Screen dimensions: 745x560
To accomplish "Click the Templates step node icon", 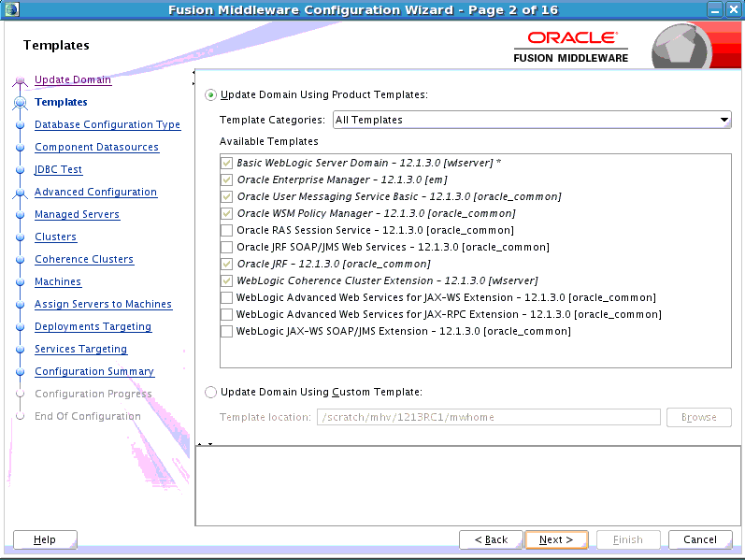I will tap(20, 102).
